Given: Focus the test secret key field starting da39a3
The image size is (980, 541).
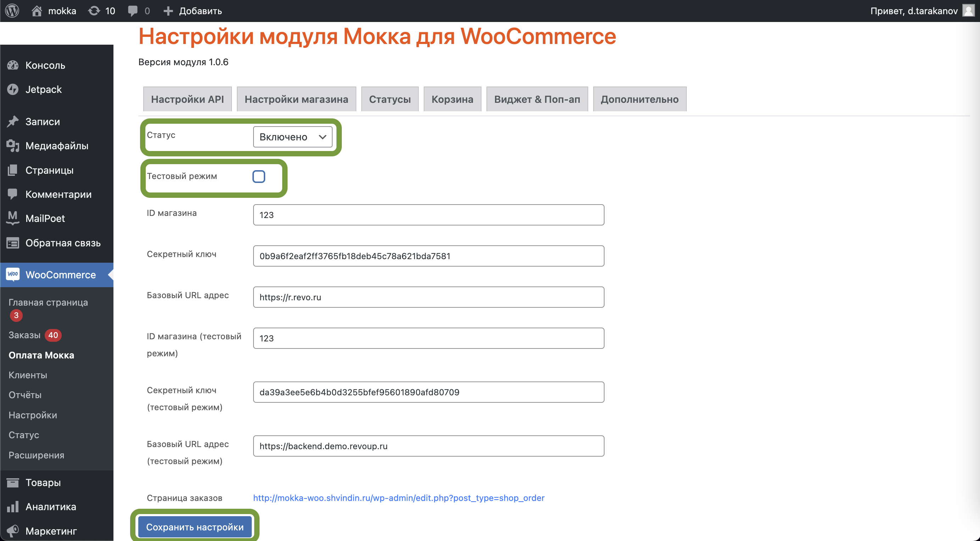Looking at the screenshot, I should coord(428,392).
